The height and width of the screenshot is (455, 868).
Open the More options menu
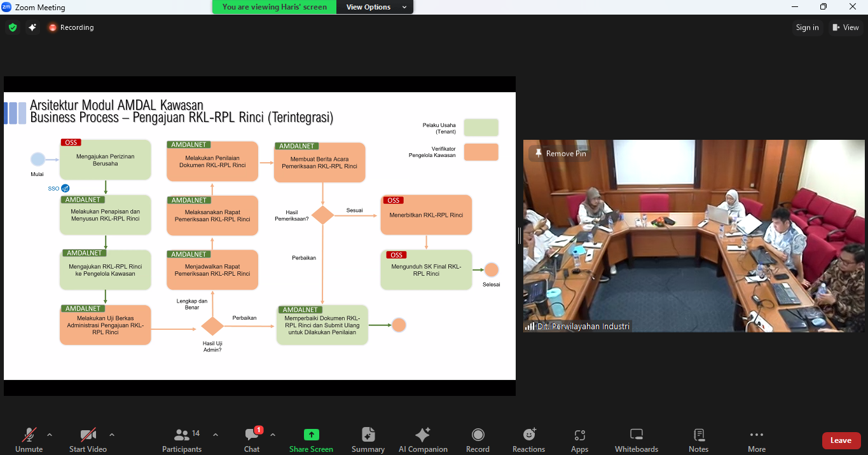[x=756, y=440]
